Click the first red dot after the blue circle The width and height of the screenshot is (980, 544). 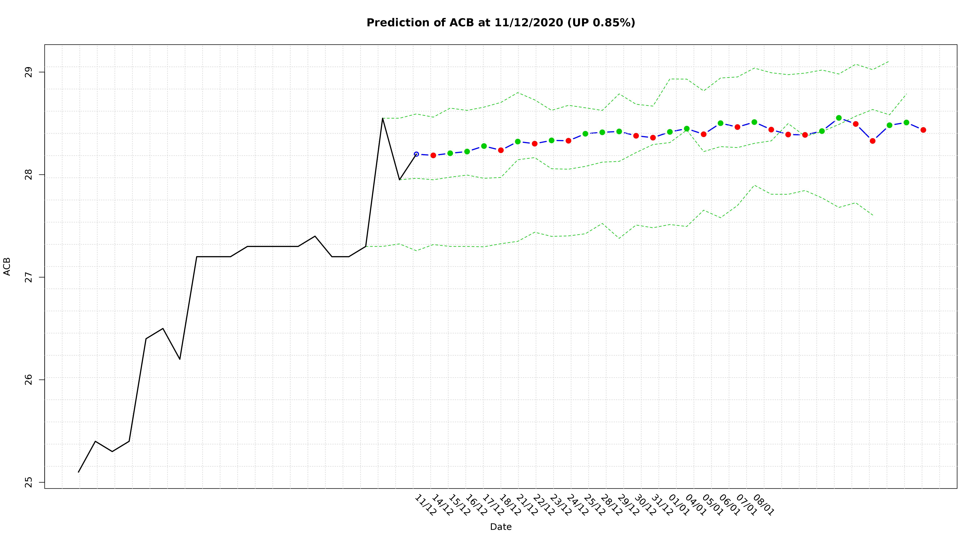(433, 155)
